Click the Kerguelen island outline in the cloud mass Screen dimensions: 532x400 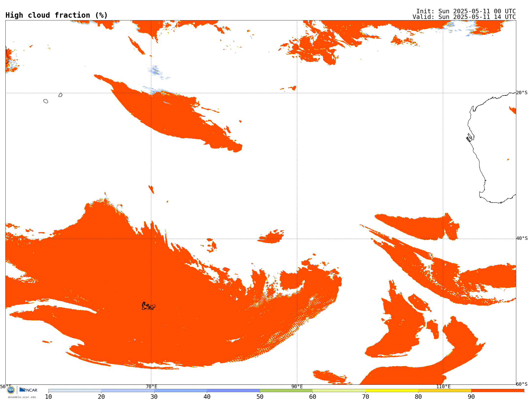pos(149,306)
